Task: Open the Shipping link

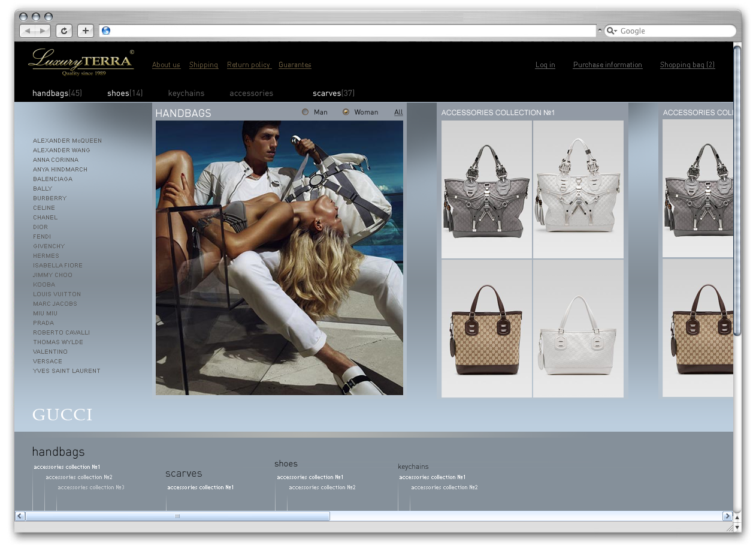Action: 204,65
